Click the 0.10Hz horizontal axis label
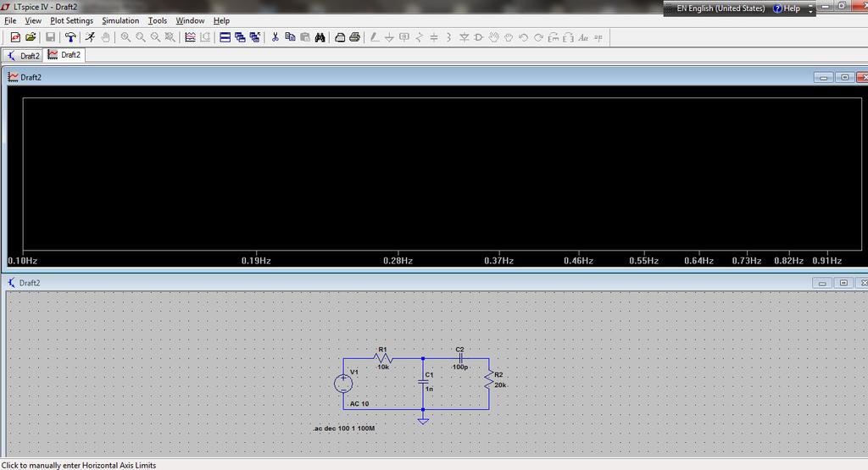Screen dimensions: 868x470 (23, 261)
